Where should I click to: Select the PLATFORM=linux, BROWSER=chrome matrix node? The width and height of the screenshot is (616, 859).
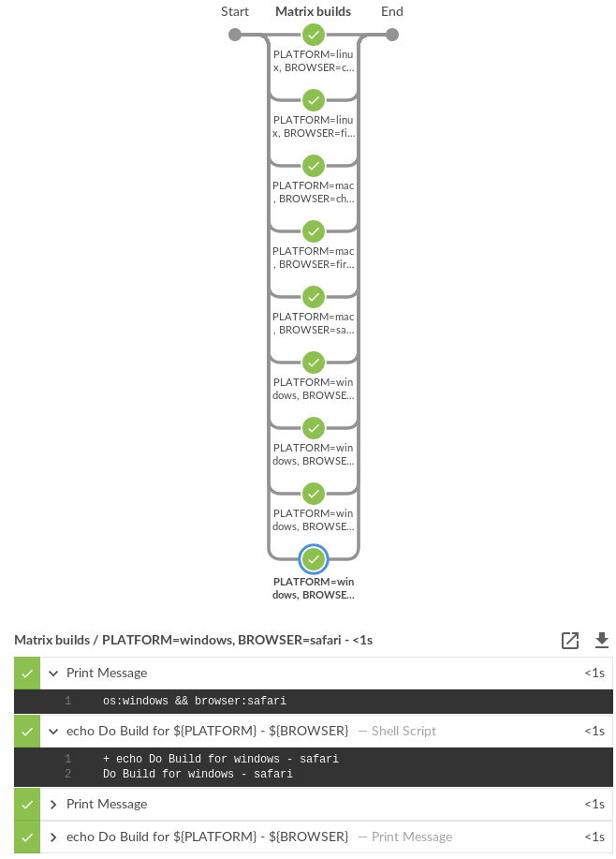click(314, 35)
